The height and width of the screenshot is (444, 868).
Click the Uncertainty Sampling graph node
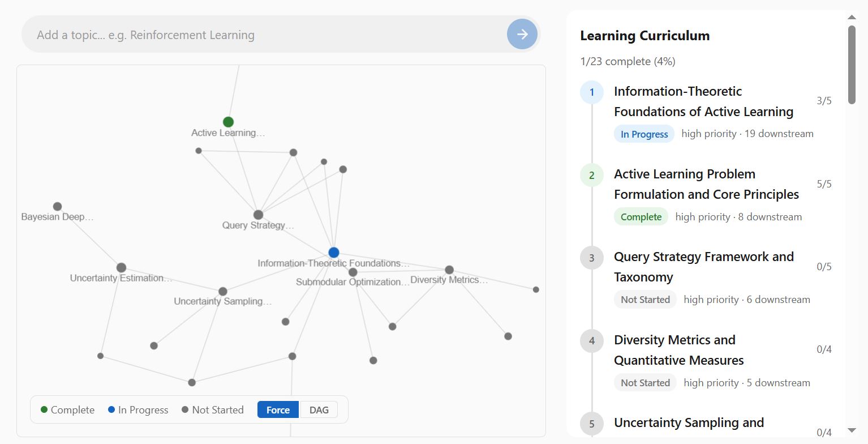pos(223,292)
